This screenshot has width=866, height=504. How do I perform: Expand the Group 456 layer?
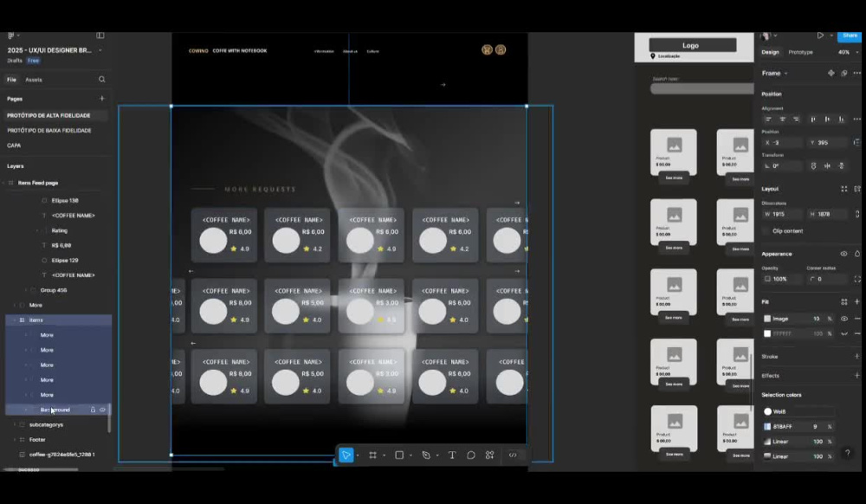click(25, 290)
